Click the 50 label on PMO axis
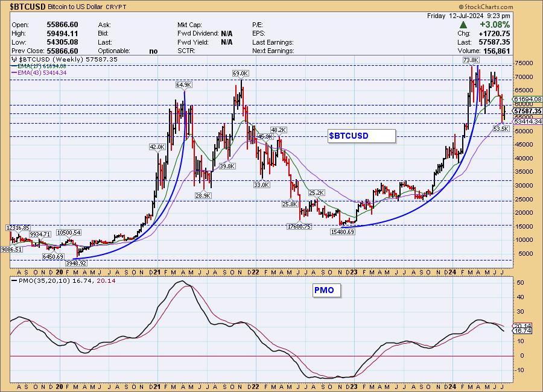 (521, 283)
